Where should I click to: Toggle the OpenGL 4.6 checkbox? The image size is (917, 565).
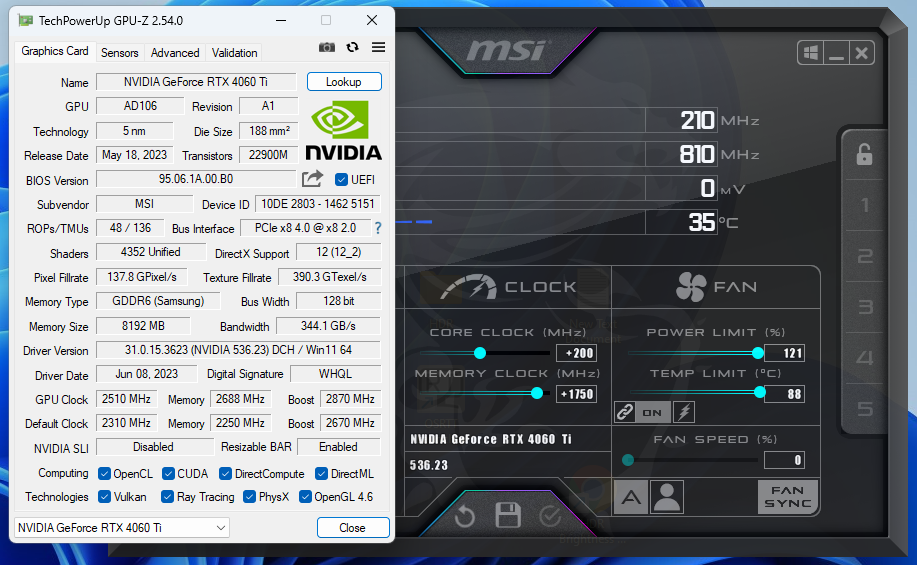(x=305, y=497)
